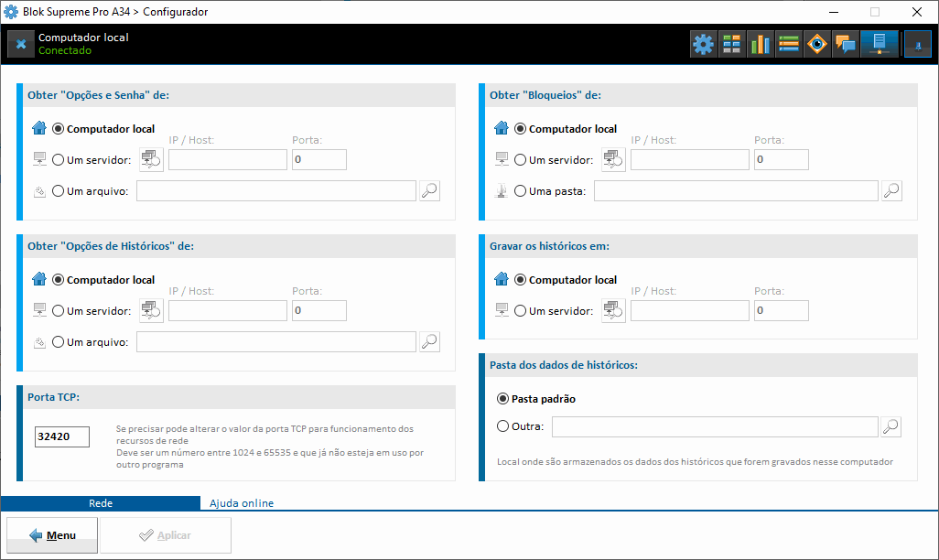Switch to the Rede tab
The height and width of the screenshot is (560, 939).
pyautogui.click(x=101, y=503)
